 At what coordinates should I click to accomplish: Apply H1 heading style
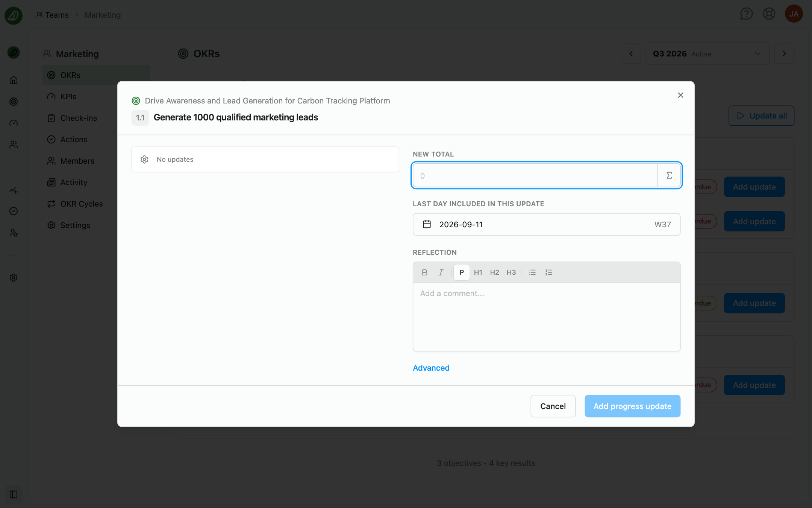tap(478, 272)
